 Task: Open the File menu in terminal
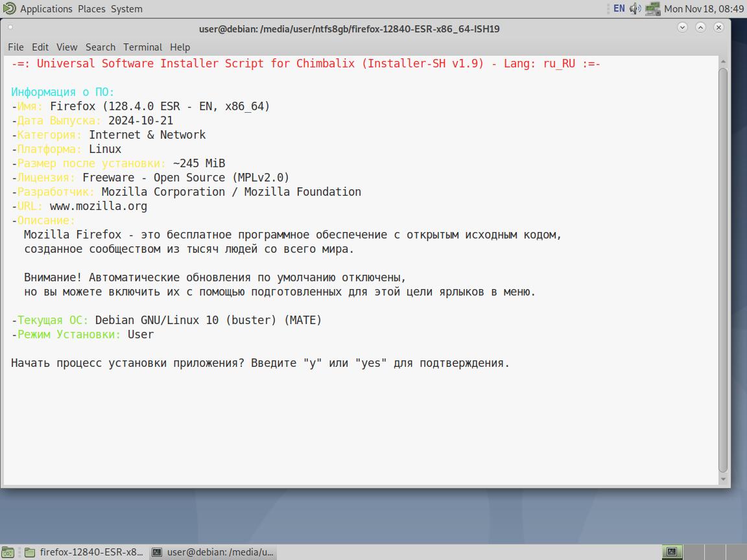click(x=16, y=47)
